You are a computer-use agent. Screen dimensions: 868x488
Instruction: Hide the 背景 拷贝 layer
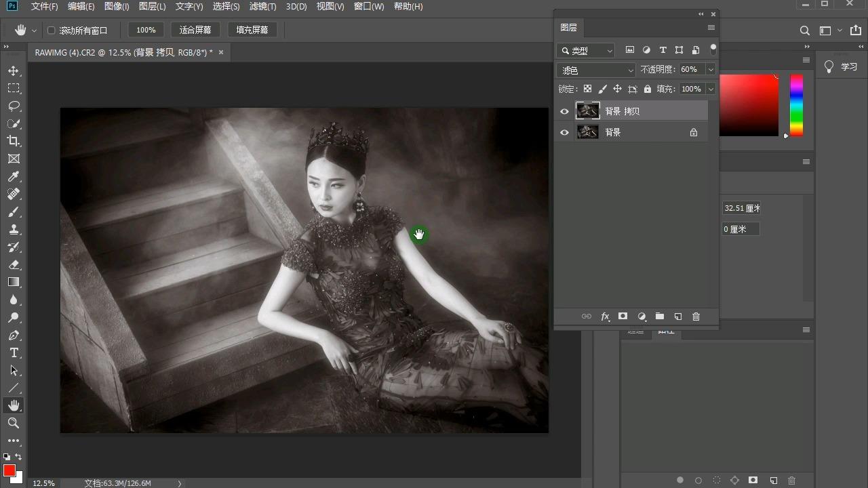tap(564, 111)
